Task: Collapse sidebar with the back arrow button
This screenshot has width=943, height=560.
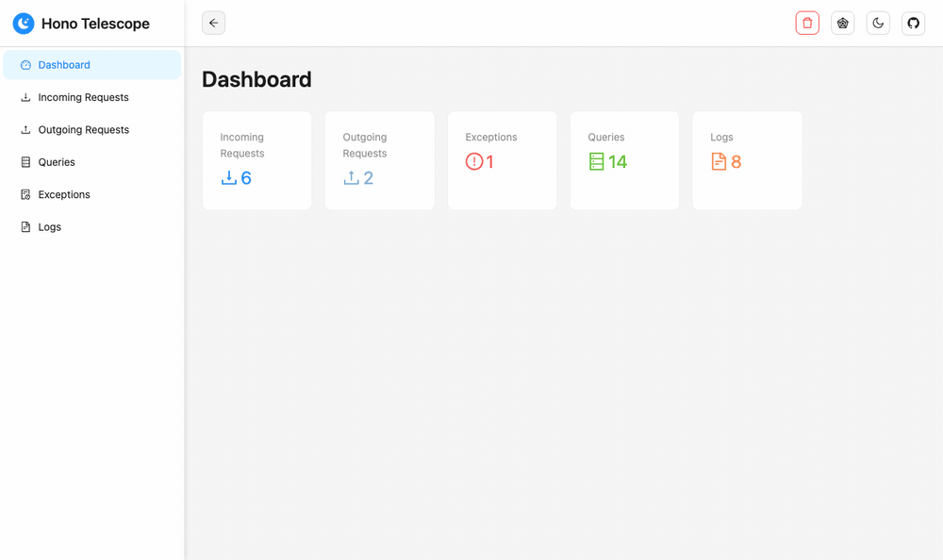Action: tap(213, 23)
